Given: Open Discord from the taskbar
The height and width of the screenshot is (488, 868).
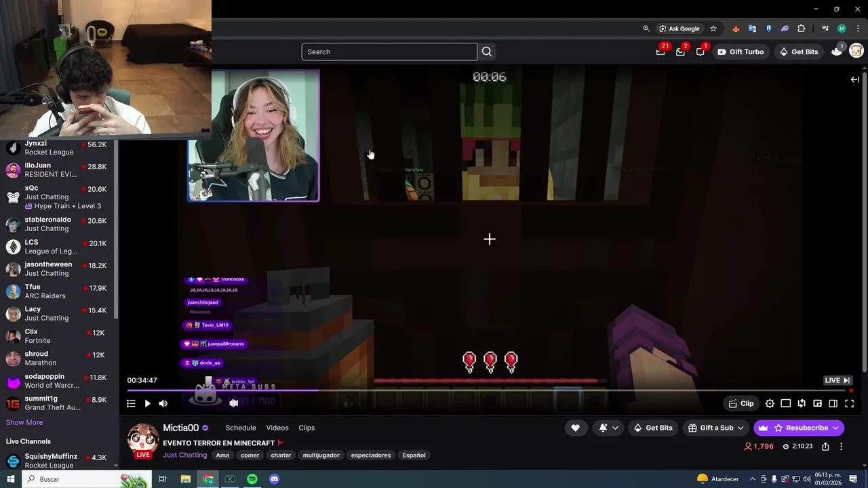Looking at the screenshot, I should click(274, 479).
